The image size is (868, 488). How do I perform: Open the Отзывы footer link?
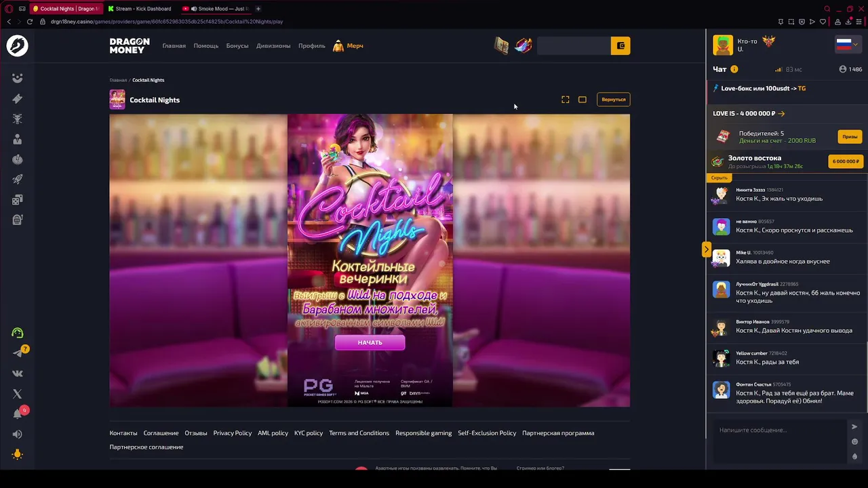196,433
